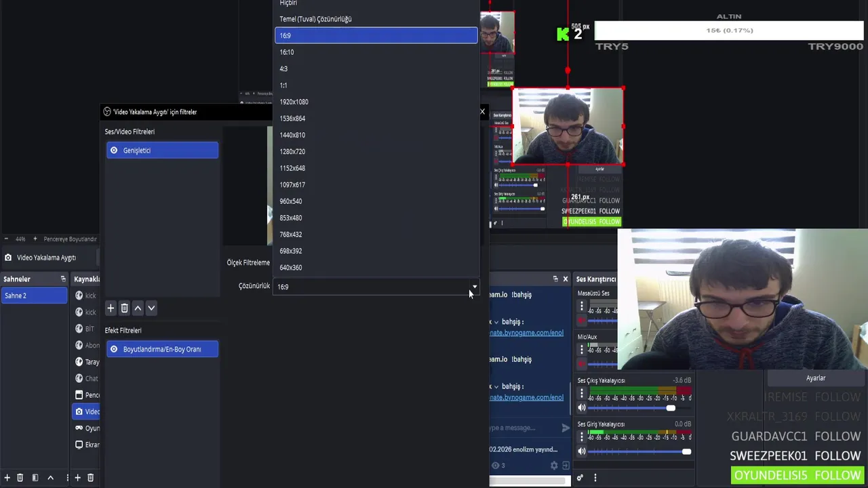Select the Ekran display capture source

click(x=86, y=445)
